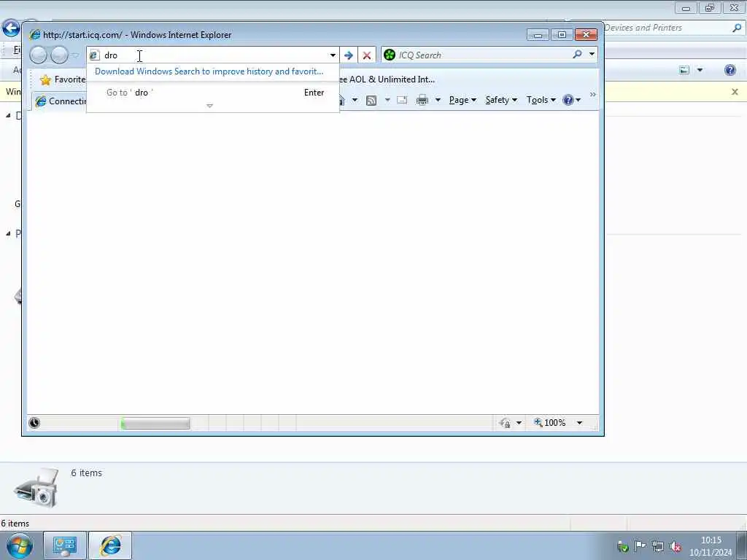Click the muted volume tray icon
Screen dimensions: 747x560
(x=675, y=546)
